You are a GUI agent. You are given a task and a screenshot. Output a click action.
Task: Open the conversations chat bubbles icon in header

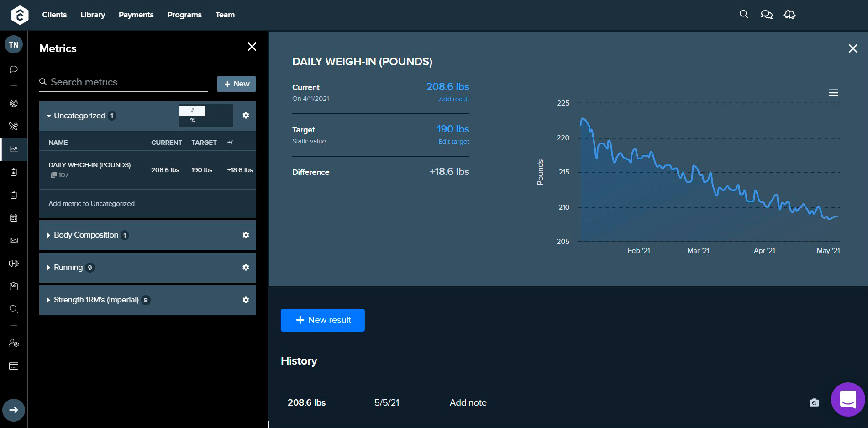(766, 15)
